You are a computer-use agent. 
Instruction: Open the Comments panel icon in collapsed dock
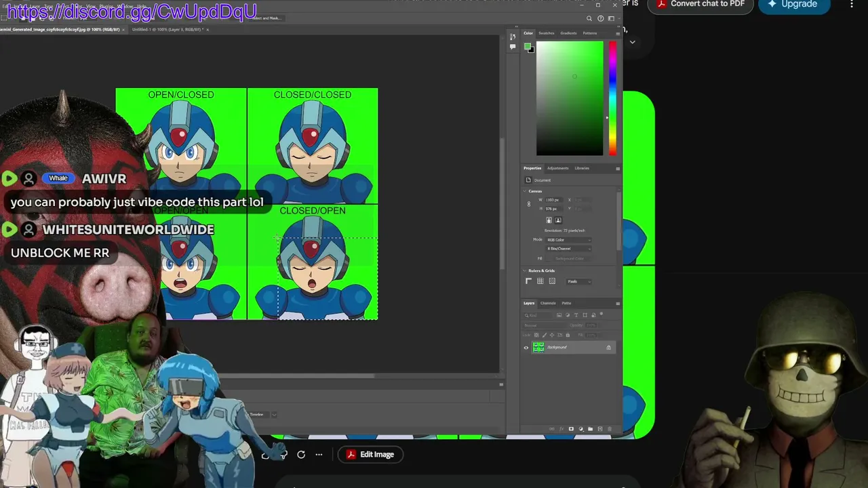pyautogui.click(x=513, y=47)
